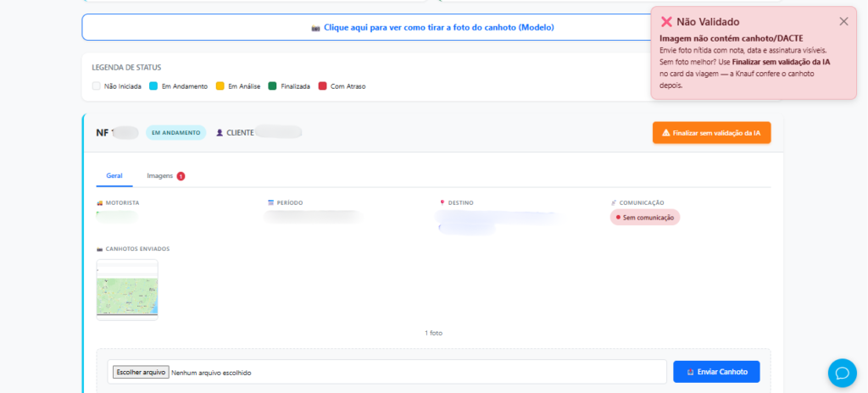
Task: Click the file input field 'Nenhum arquivo escolhido'
Action: coord(387,372)
